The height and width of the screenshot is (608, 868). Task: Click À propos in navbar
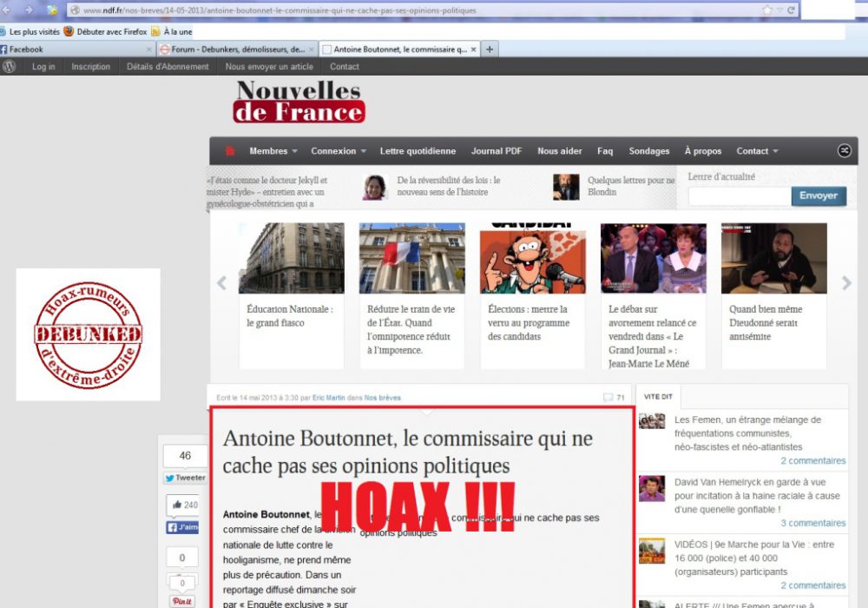(x=703, y=151)
